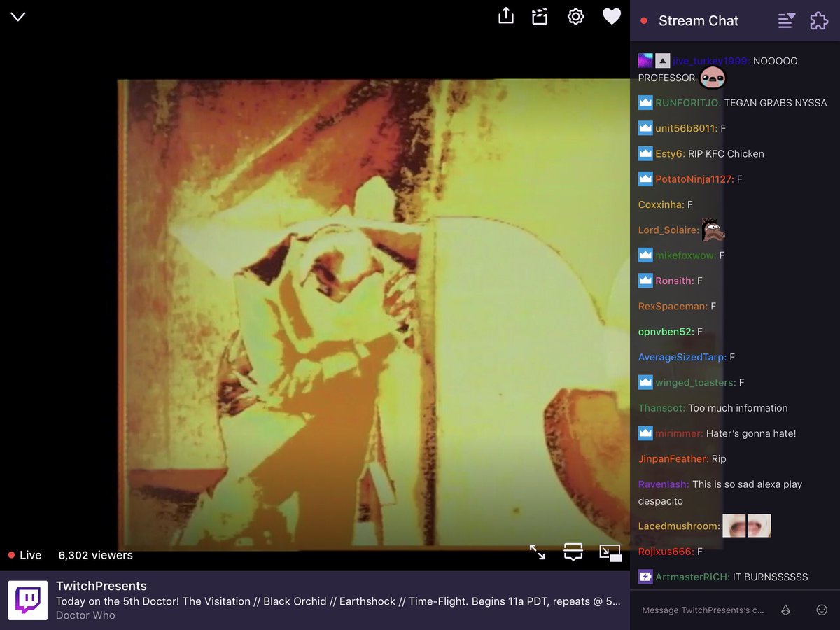The height and width of the screenshot is (630, 840).
Task: Tap the Prime crown badge beside unit56b8011
Action: pyautogui.click(x=645, y=128)
